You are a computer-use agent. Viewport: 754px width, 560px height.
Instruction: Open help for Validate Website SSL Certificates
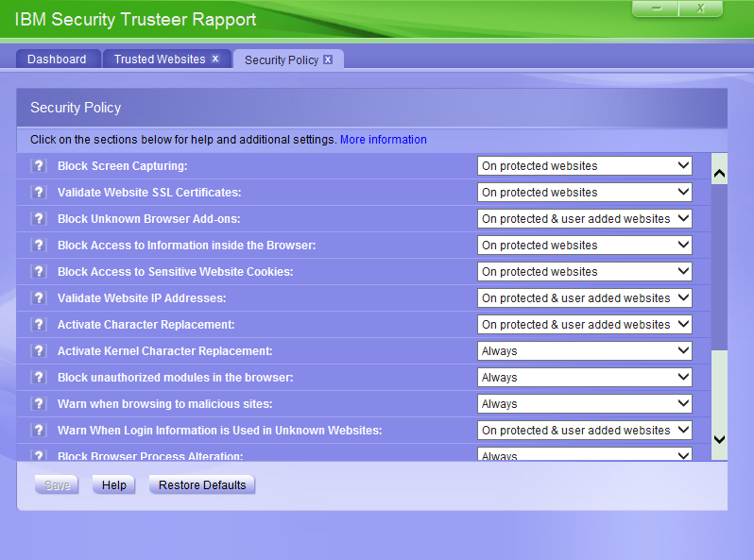point(39,193)
